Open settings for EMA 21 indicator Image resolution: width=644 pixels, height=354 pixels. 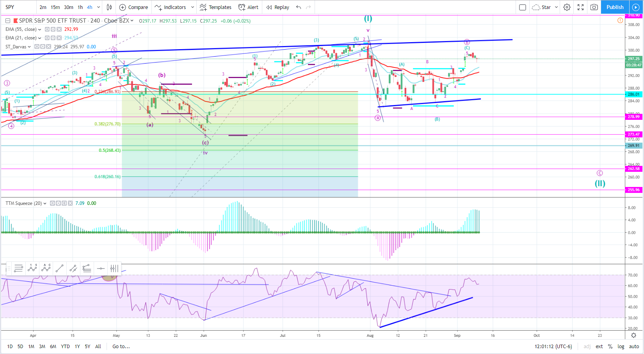[x=53, y=38]
